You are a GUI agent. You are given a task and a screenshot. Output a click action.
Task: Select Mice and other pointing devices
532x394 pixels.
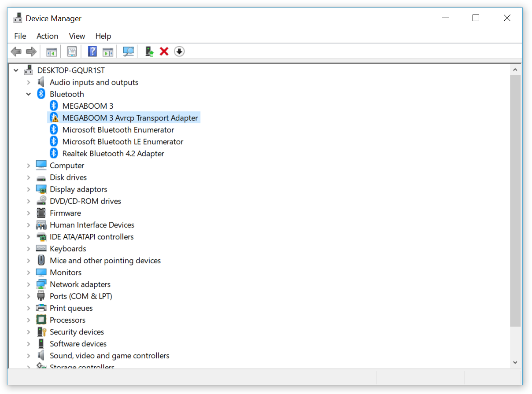click(x=105, y=261)
